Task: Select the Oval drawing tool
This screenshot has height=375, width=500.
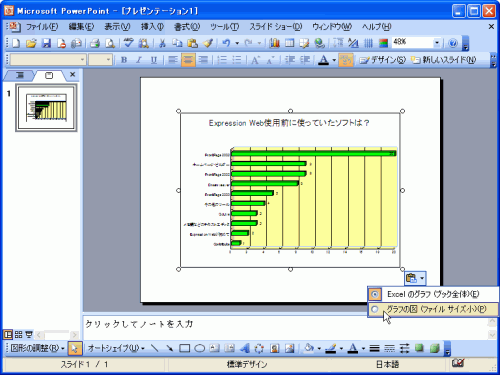Action: pyautogui.click(x=199, y=348)
